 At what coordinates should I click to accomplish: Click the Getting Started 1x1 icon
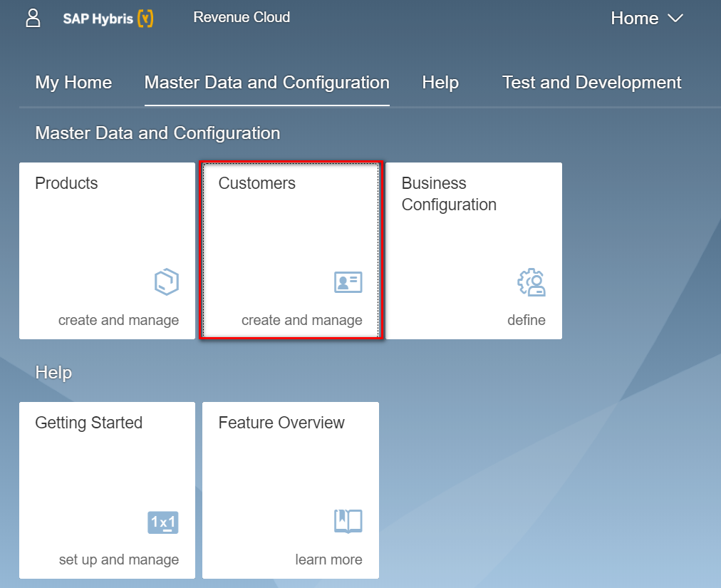point(163,522)
